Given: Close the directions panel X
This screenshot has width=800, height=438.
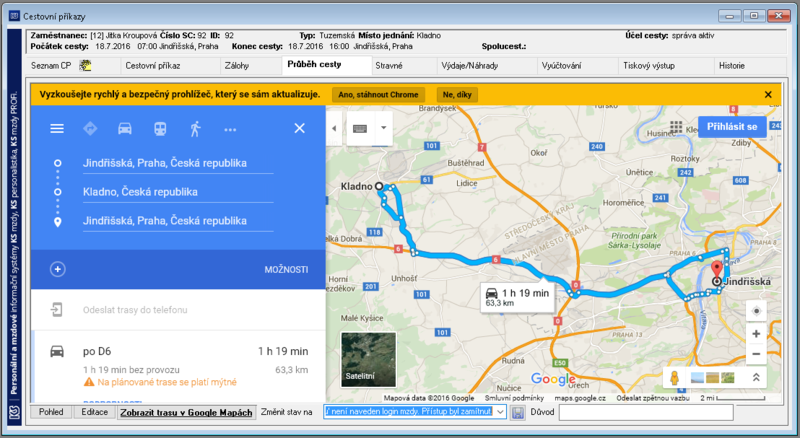Looking at the screenshot, I should 299,128.
